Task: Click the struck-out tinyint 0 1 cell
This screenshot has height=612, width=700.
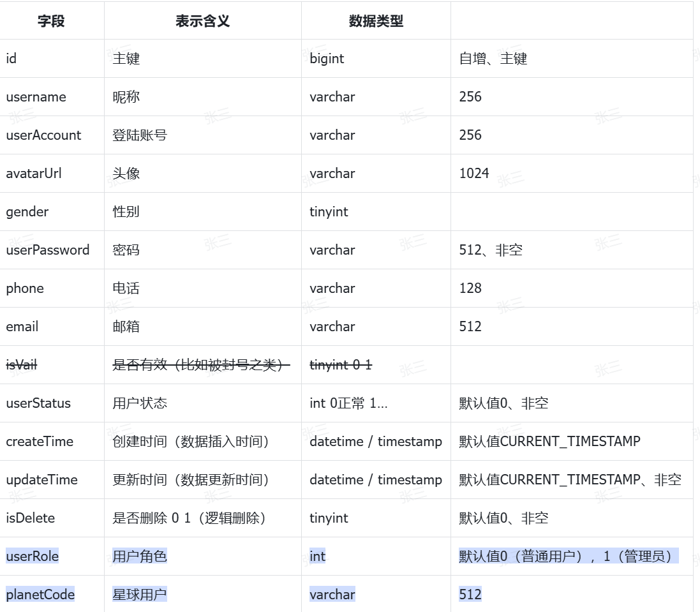Action: [x=341, y=365]
